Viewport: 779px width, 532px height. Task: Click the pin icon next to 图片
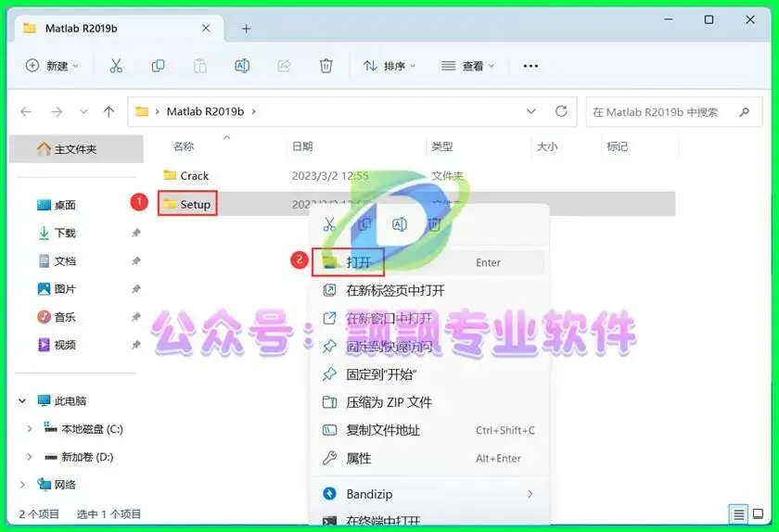point(135,288)
